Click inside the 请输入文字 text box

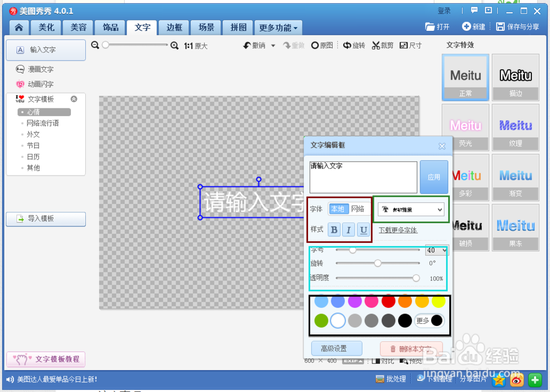(x=364, y=177)
